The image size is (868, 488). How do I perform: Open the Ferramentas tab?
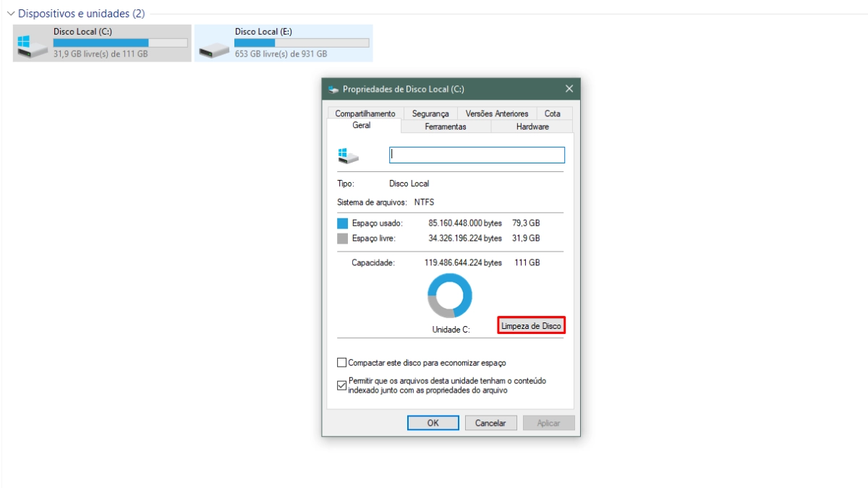click(x=446, y=127)
